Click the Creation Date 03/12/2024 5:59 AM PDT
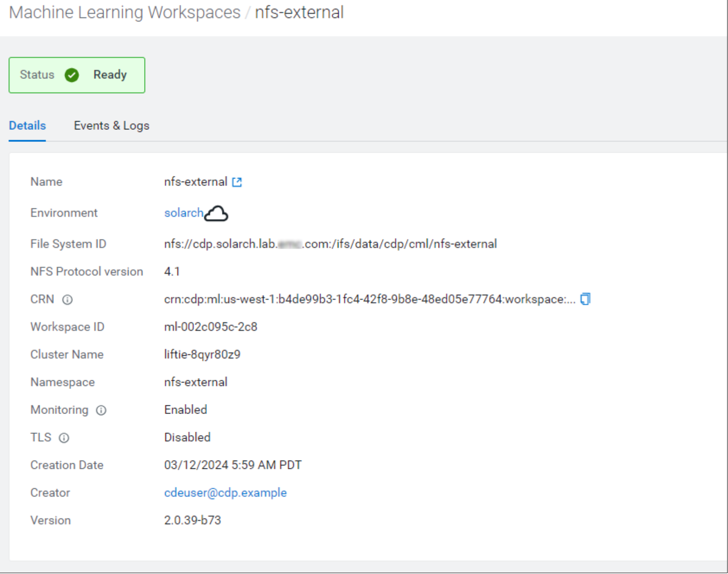 [x=233, y=465]
